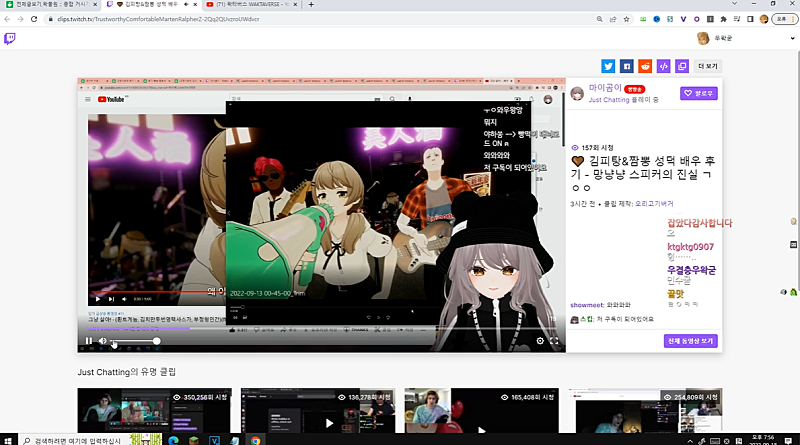Mute the clip player volume
Screen dimensions: 800x445
click(103, 341)
